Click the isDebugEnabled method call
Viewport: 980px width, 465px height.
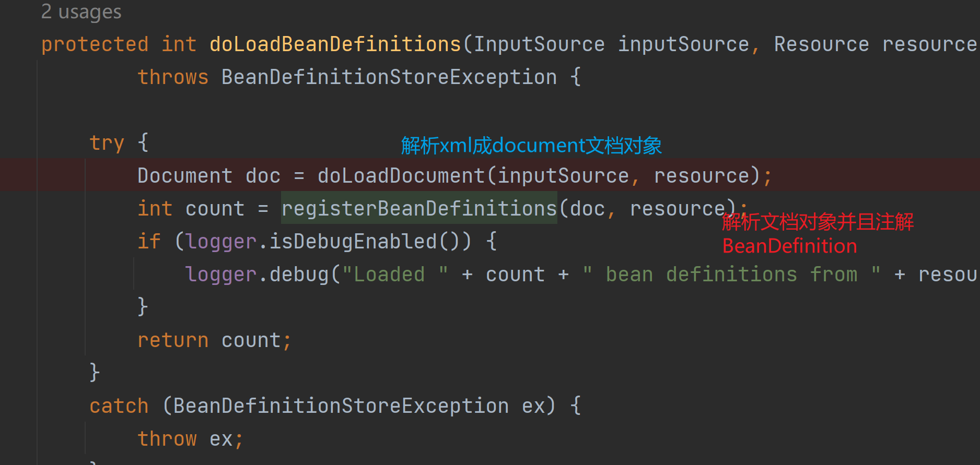click(x=353, y=242)
